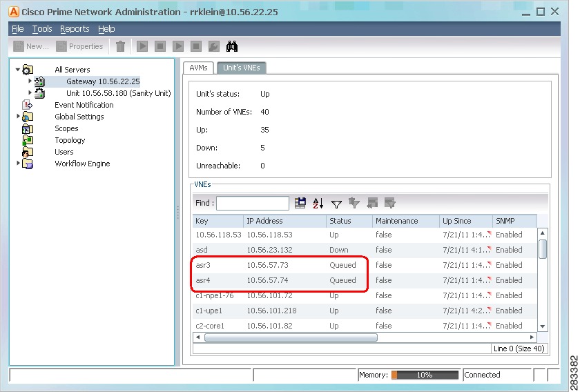Image resolution: width=580 pixels, height=392 pixels.
Task: Click the stop icon between the two play icons
Action: click(x=160, y=46)
